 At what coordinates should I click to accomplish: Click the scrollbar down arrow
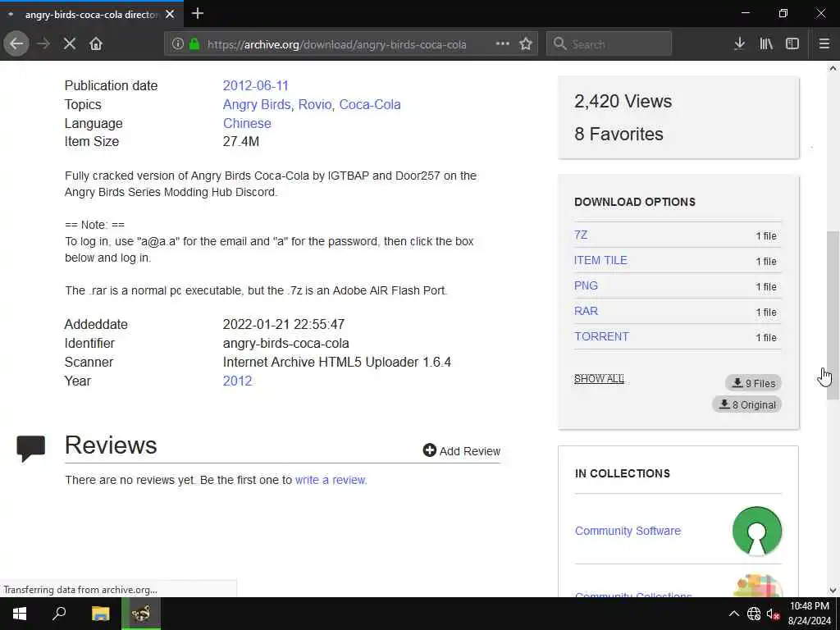click(833, 591)
